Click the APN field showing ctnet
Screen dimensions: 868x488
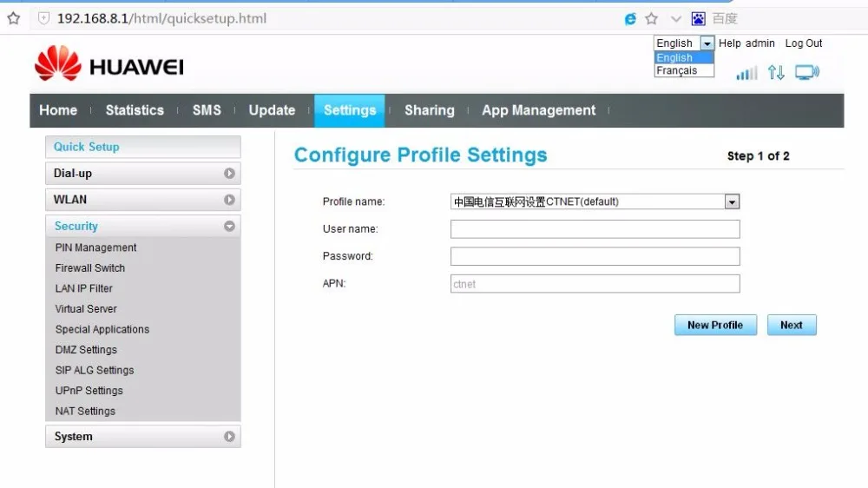[595, 284]
